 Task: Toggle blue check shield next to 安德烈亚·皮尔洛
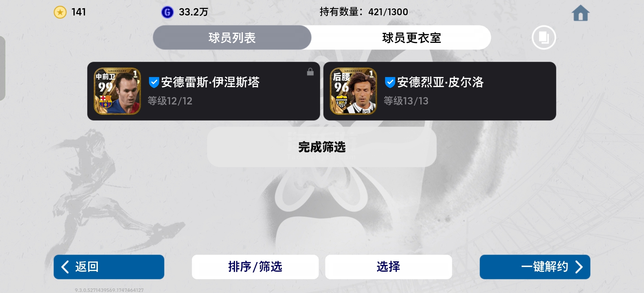(x=390, y=82)
